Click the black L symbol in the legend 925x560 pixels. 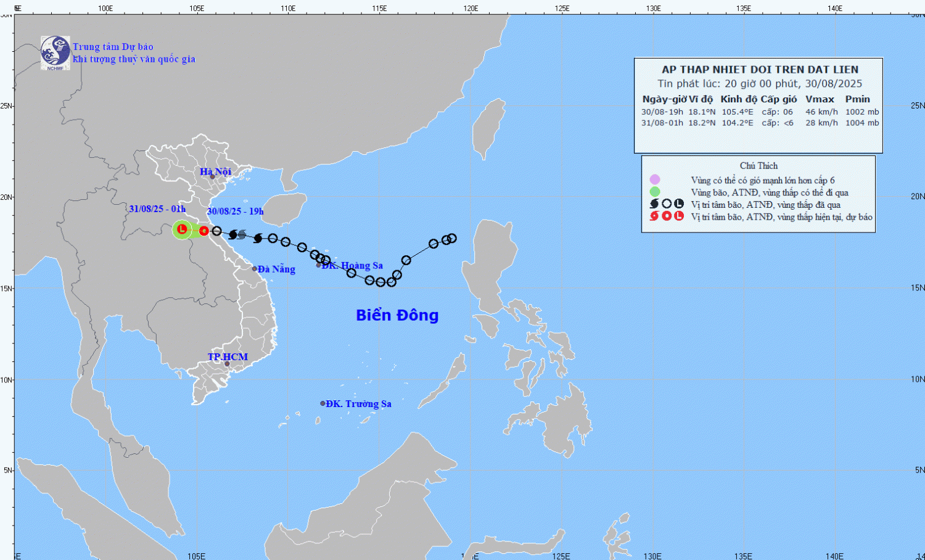point(679,204)
